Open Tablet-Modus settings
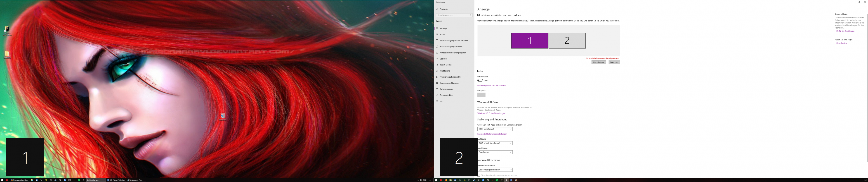868x182 pixels. (x=454, y=65)
